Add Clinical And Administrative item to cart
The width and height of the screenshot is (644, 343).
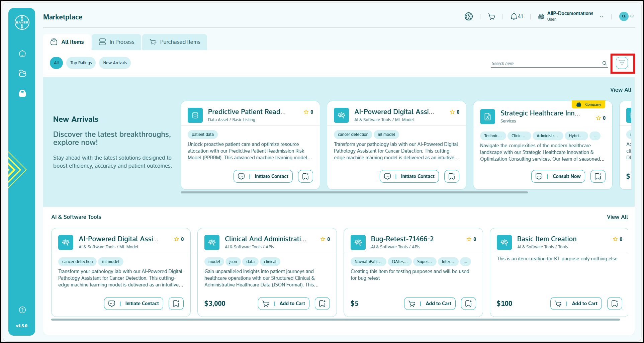[284, 304]
